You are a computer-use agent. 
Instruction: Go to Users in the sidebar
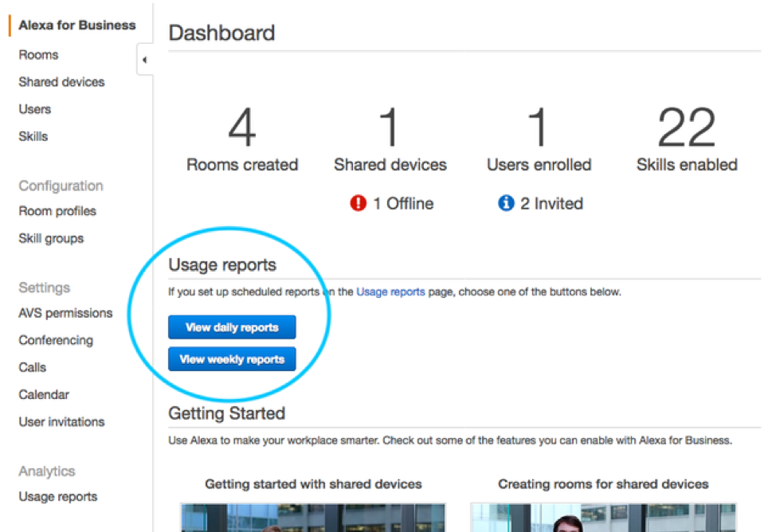pyautogui.click(x=34, y=109)
